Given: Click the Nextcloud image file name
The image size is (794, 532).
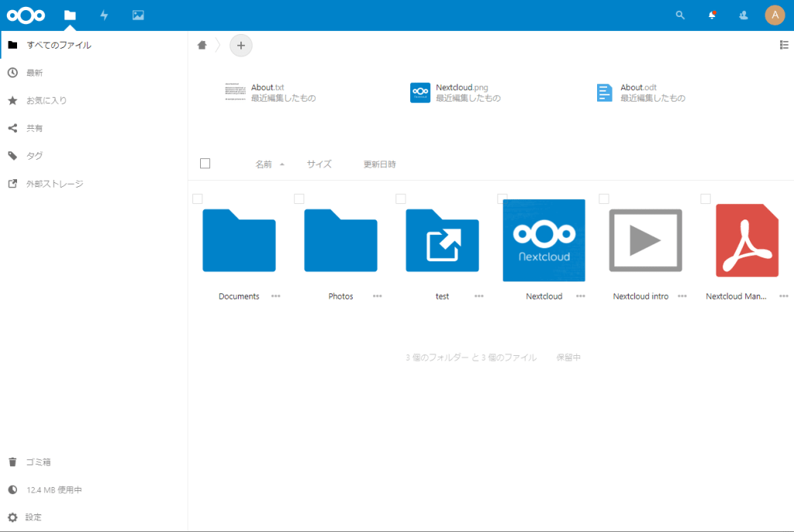Looking at the screenshot, I should tap(544, 296).
